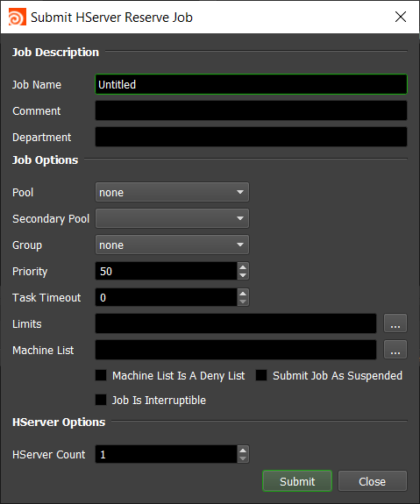The image size is (420, 504).
Task: Open the Machine List browse ellipsis button
Action: pyautogui.click(x=395, y=350)
